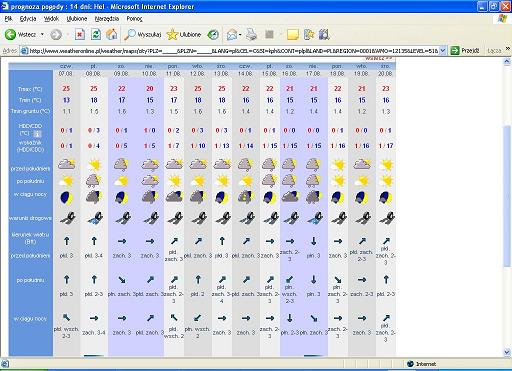The height and width of the screenshot is (371, 512).
Task: Click the history globe icon in toolbar
Action: [213, 34]
